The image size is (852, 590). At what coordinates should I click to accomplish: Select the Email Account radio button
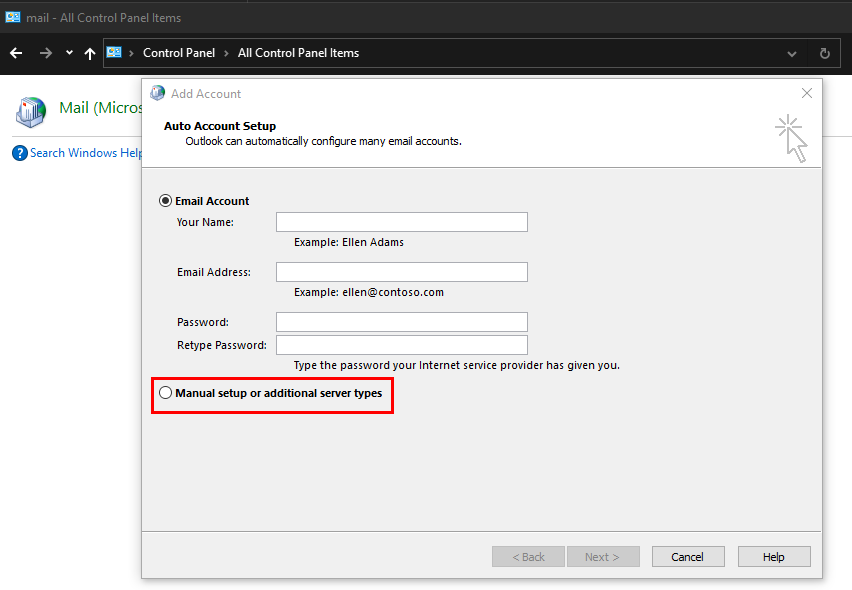click(x=164, y=200)
